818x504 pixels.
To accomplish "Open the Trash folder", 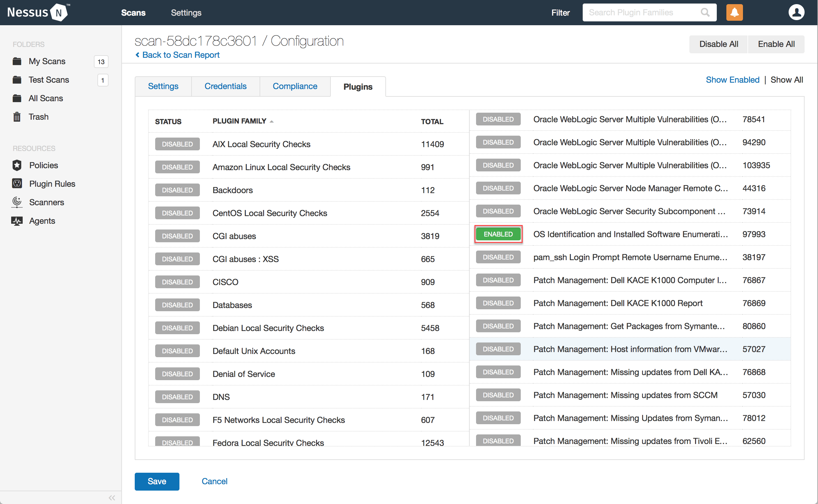I will point(38,117).
